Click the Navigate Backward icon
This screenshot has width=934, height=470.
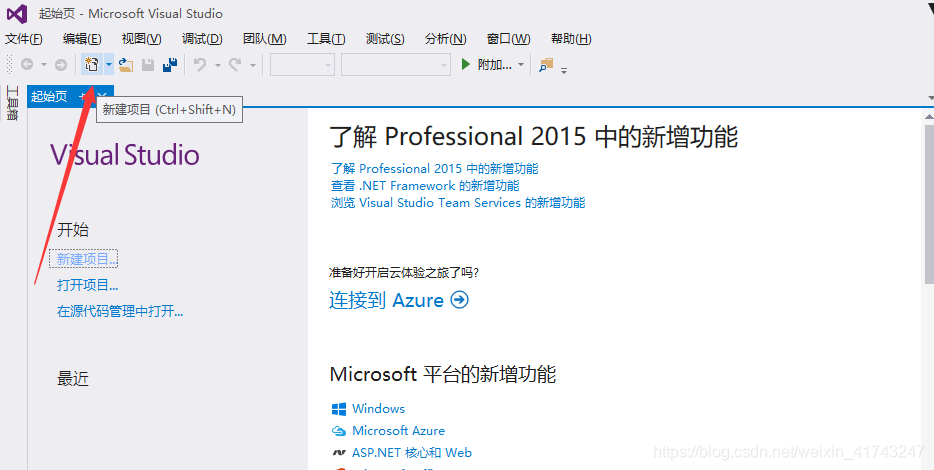click(x=27, y=64)
